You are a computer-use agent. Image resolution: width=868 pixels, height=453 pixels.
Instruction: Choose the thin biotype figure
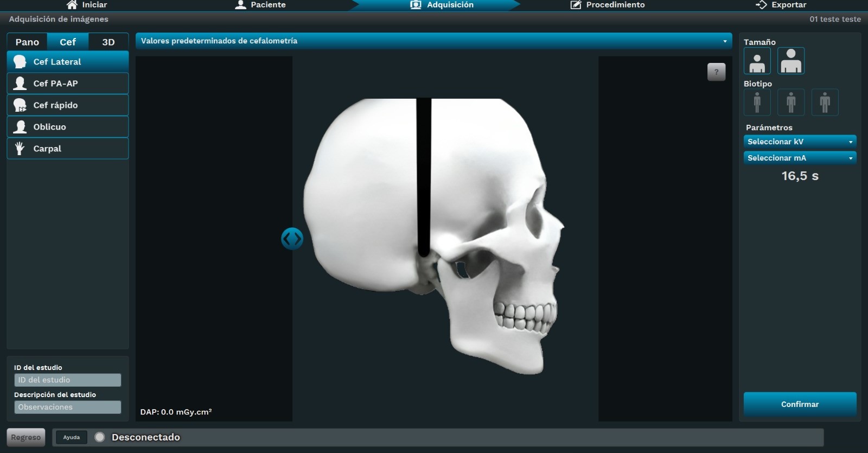[757, 102]
